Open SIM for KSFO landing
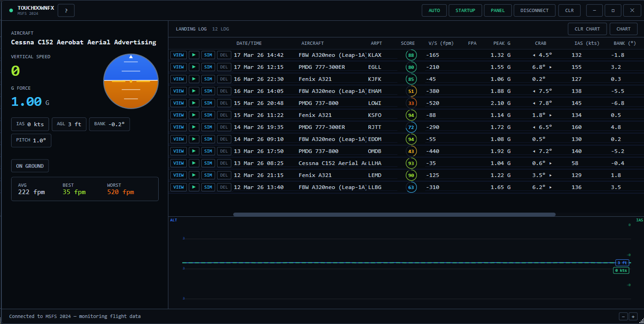The width and height of the screenshot is (644, 324). 208,115
